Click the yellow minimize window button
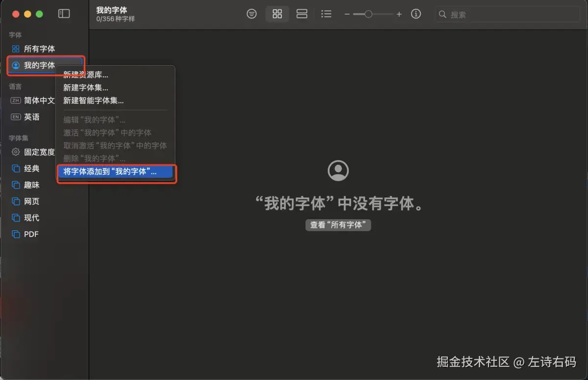 click(27, 14)
